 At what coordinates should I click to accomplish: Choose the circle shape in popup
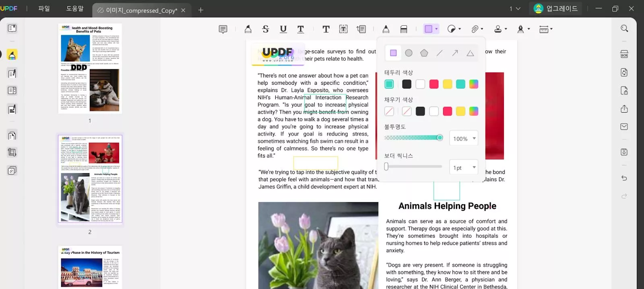[x=409, y=53]
